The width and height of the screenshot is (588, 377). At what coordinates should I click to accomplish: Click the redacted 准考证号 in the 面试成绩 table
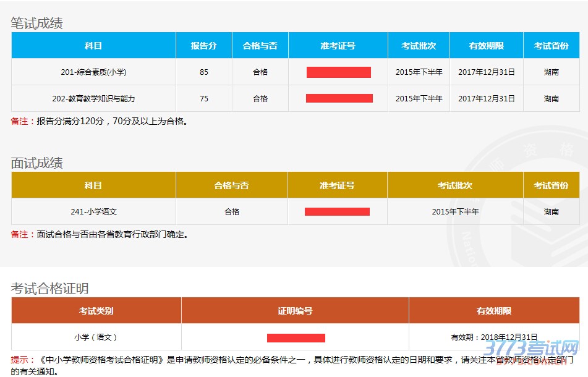[337, 212]
